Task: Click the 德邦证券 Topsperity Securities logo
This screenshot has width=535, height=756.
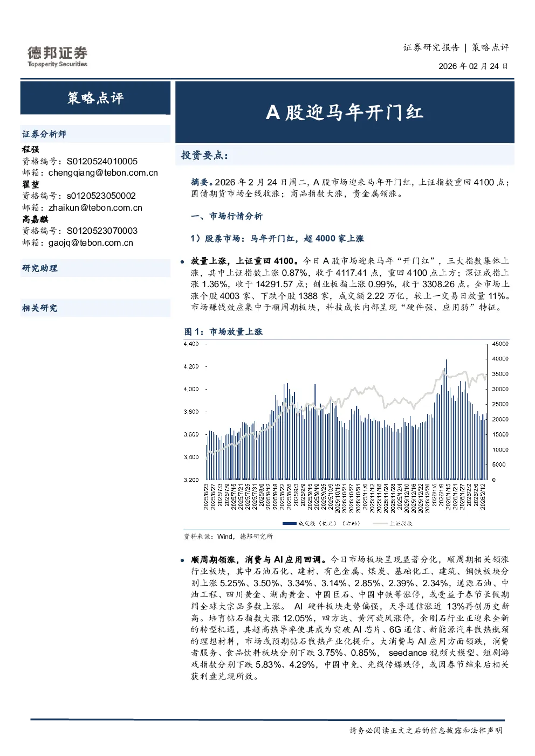Action: [x=57, y=57]
